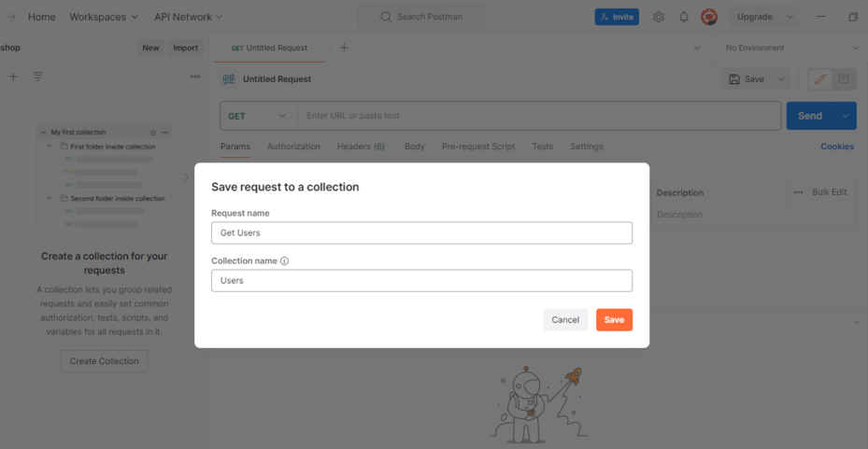Screen dimensions: 868x449
Task: Click the Request name input field
Action: point(421,232)
